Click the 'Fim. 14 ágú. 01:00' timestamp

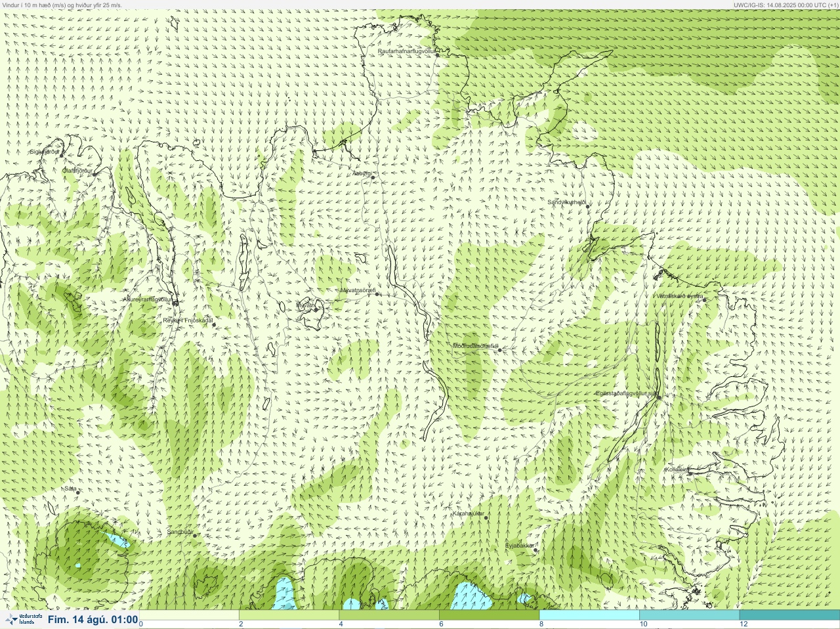tap(93, 620)
